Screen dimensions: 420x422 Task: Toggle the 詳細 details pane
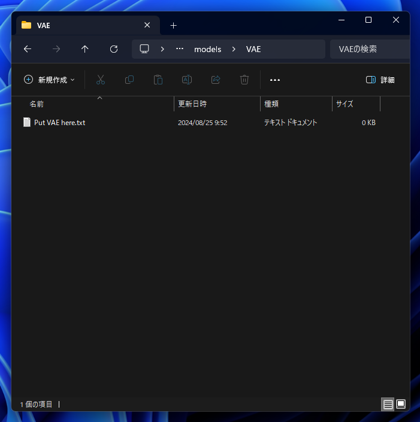tap(380, 80)
